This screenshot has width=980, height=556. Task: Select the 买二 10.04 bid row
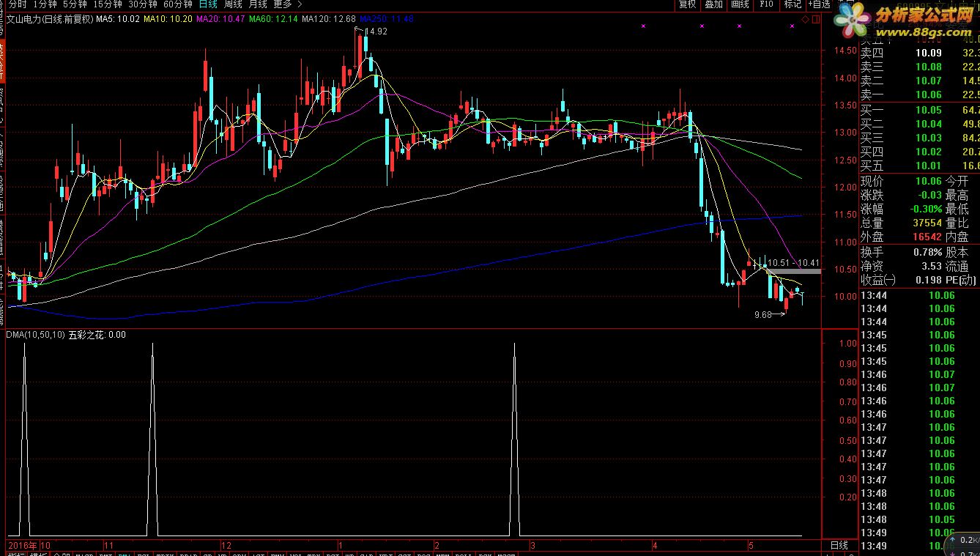point(919,124)
